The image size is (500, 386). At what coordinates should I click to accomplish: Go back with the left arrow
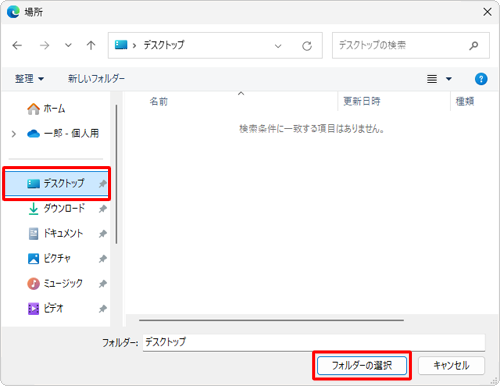17,45
